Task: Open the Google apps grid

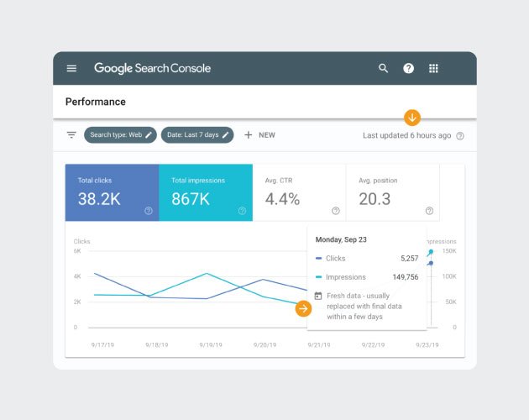Action: 433,69
